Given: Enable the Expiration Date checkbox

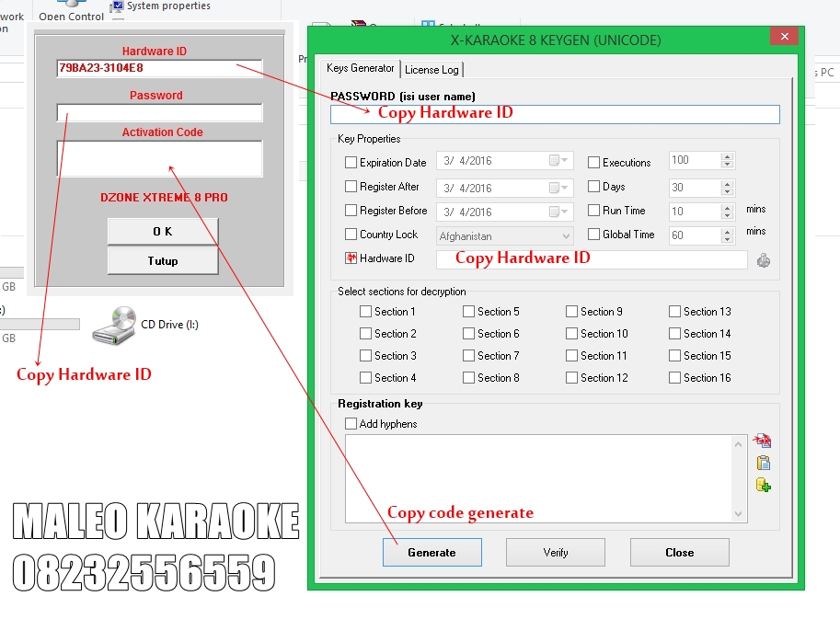Looking at the screenshot, I should 351,162.
